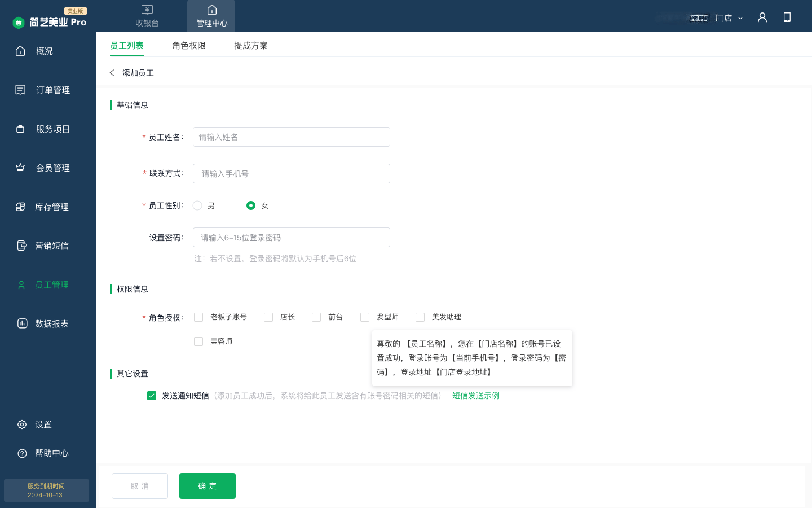
Task: Open the 提成方案 tab
Action: tap(251, 46)
